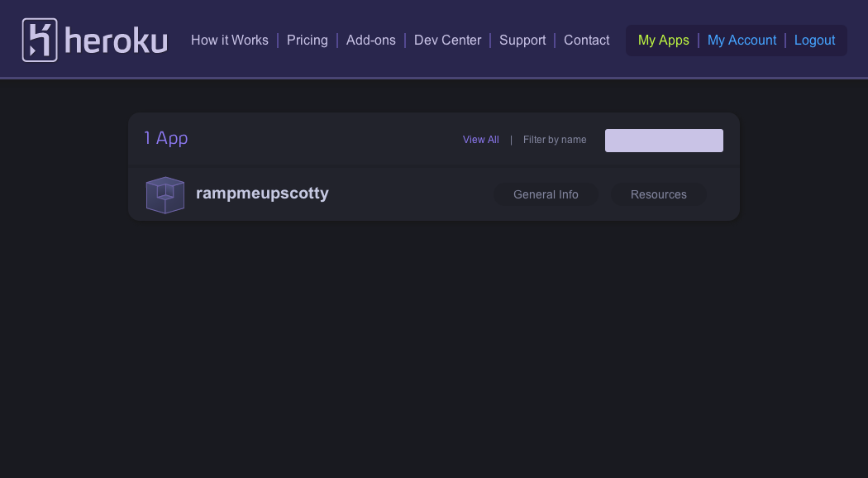This screenshot has width=868, height=478.
Task: Select the My Apps tab
Action: 664,40
